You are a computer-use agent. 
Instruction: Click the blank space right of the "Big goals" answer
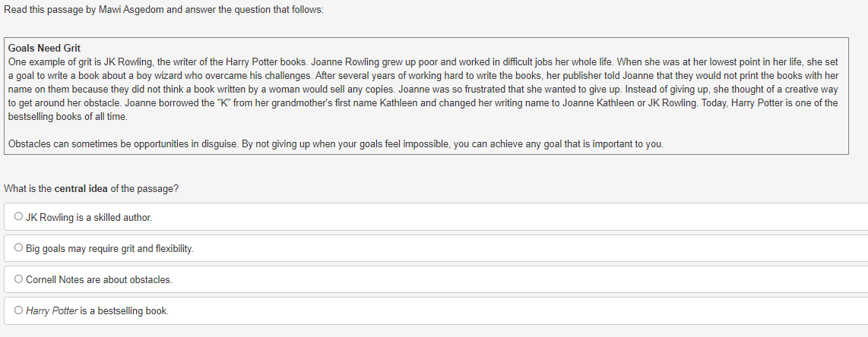click(x=531, y=249)
